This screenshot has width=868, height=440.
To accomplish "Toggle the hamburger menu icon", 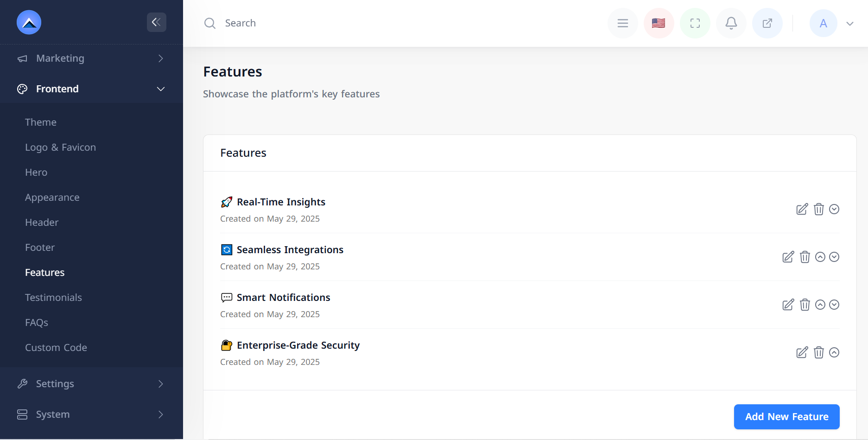I will pos(622,23).
